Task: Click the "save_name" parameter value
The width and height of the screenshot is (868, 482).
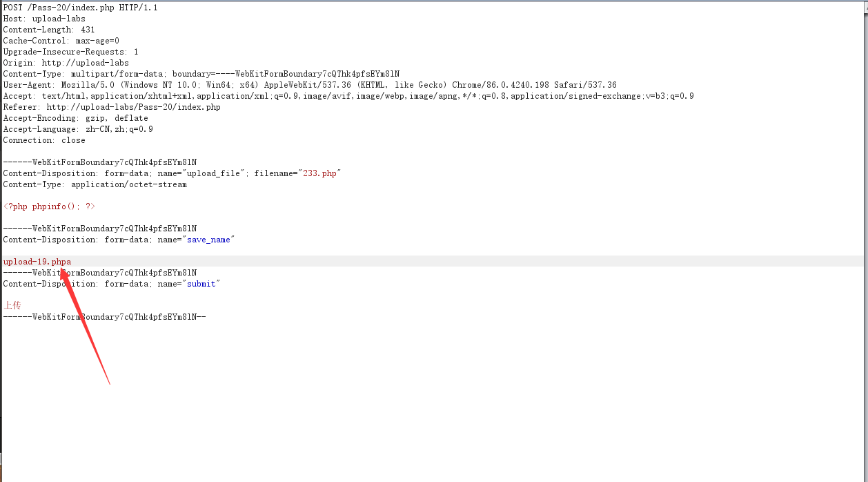Action: pos(210,240)
